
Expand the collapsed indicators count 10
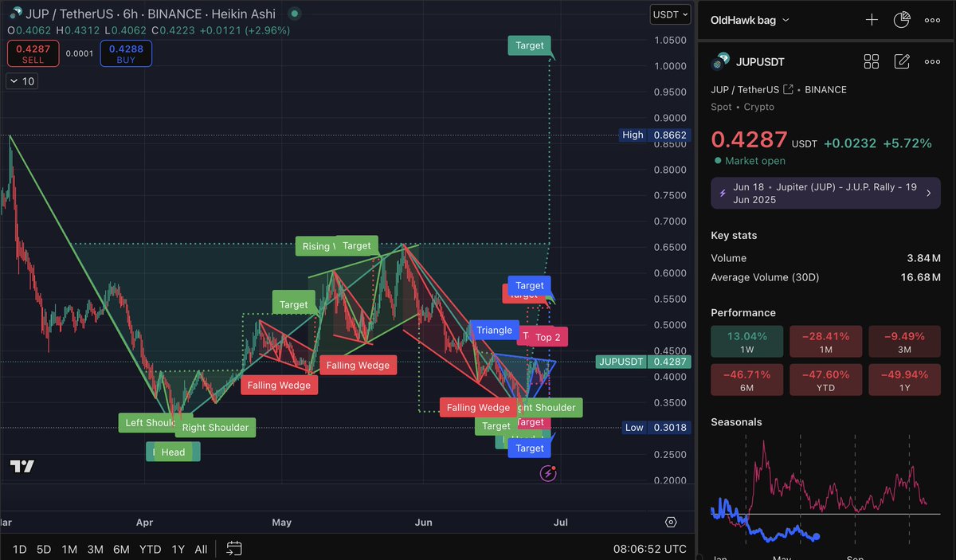tap(22, 81)
